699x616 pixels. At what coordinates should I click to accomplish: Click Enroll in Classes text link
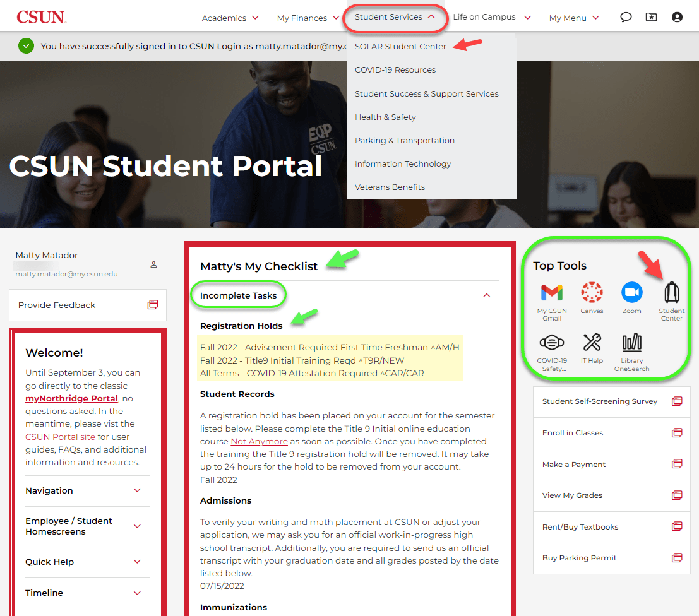pyautogui.click(x=572, y=433)
